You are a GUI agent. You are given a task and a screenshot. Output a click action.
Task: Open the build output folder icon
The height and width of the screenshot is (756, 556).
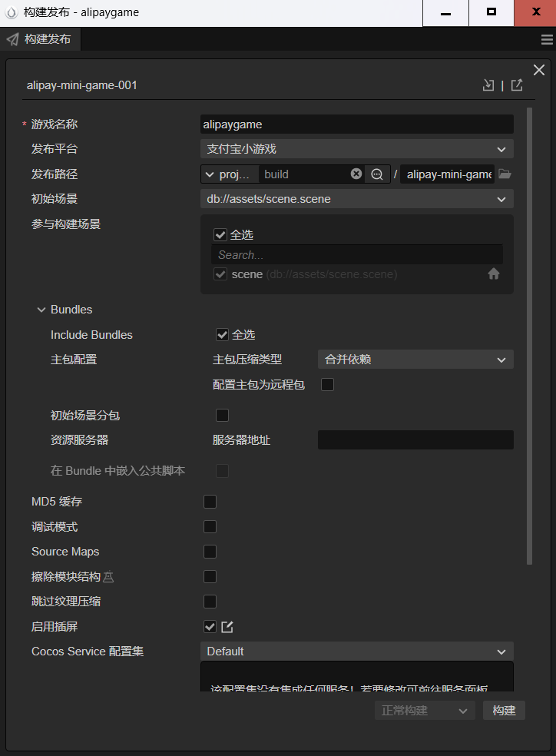pyautogui.click(x=505, y=174)
